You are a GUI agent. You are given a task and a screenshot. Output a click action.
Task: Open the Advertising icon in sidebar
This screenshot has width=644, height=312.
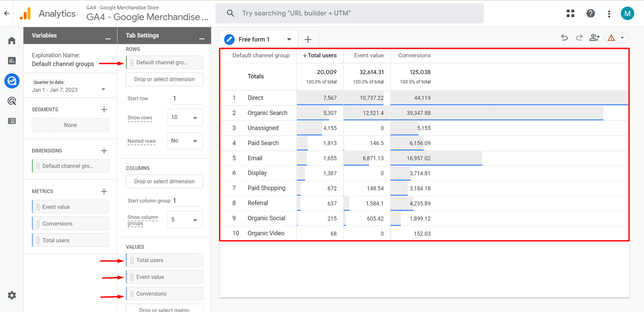click(x=12, y=101)
